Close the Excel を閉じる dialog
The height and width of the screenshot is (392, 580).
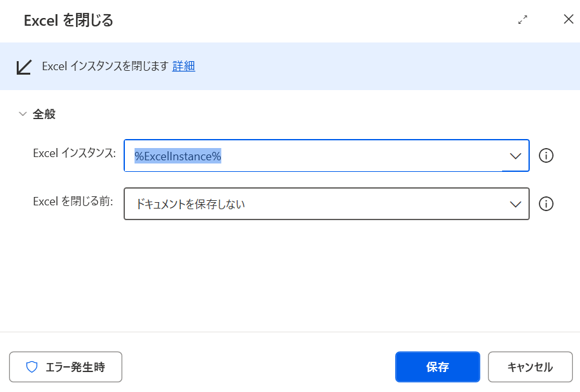568,19
